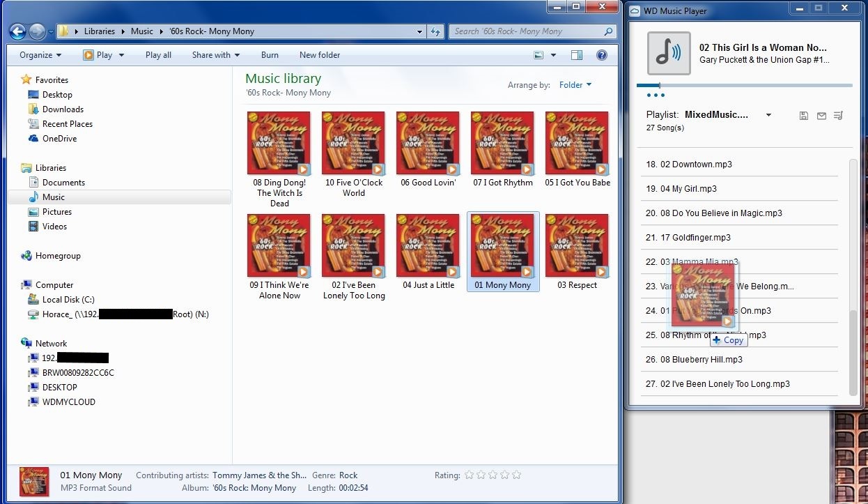
Task: Open Explorer help question mark icon
Action: point(602,55)
